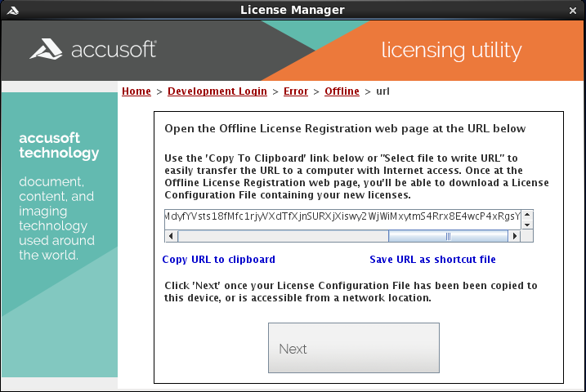Open the Development Login breadcrumb link
This screenshot has height=392, width=586.
coord(217,91)
